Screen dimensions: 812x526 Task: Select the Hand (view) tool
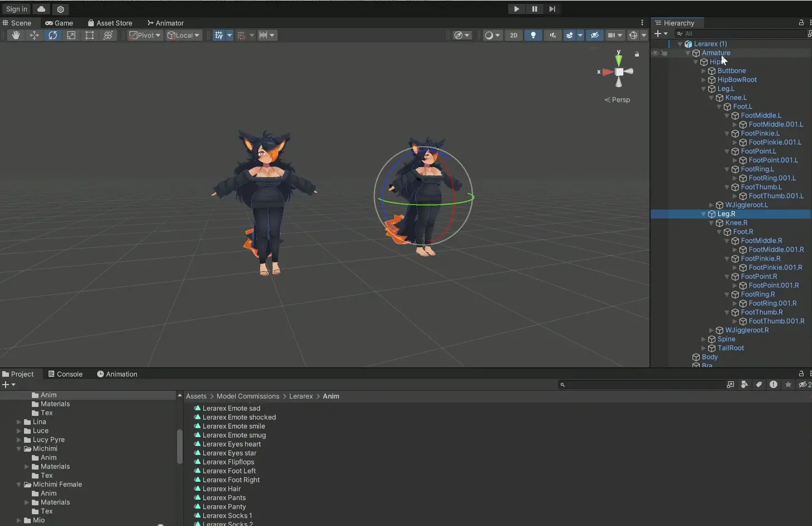pos(16,35)
